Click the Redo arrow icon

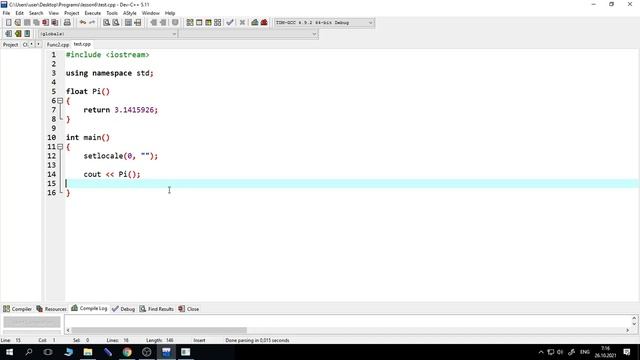92,23
